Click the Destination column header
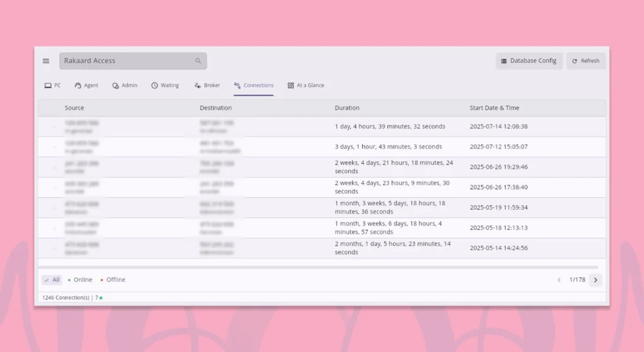Screen dimensions: 644x352 (x=216, y=108)
